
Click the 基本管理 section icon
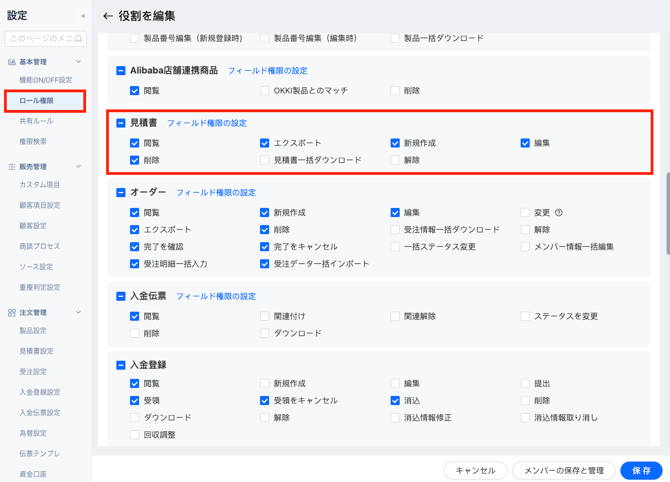(12, 62)
